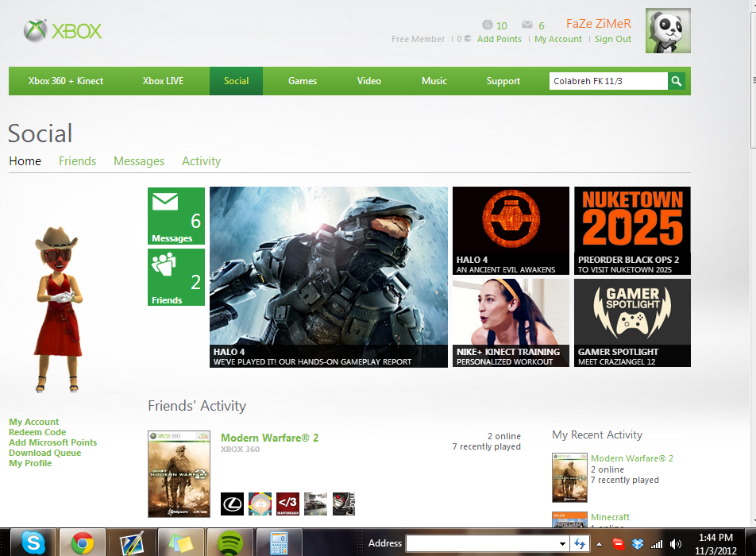Image resolution: width=756 pixels, height=556 pixels.
Task: Click the Redeem Code link
Action: point(37,432)
